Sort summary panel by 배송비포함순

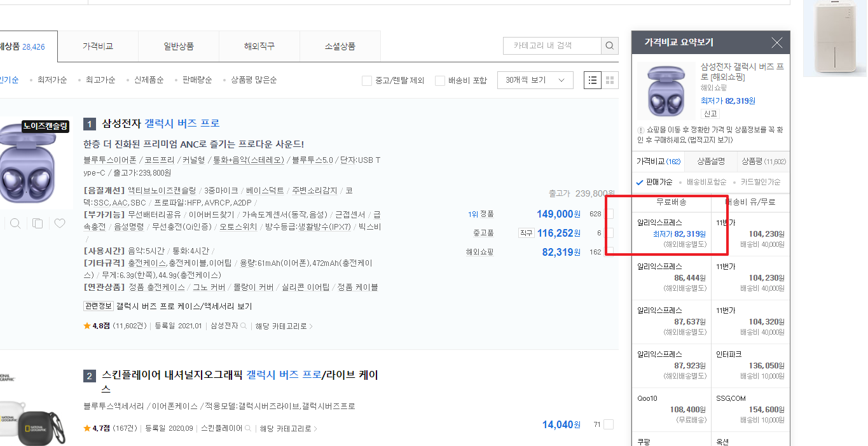click(x=706, y=182)
